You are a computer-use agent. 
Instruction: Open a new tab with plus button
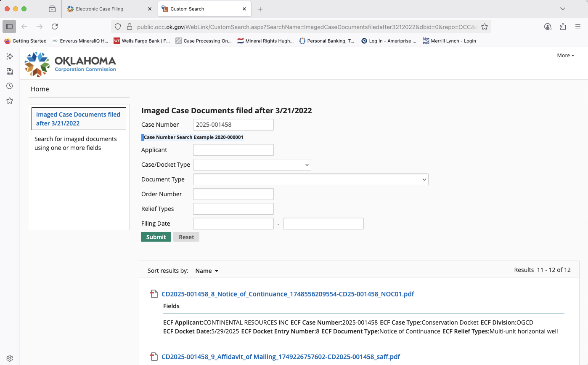coord(260,9)
